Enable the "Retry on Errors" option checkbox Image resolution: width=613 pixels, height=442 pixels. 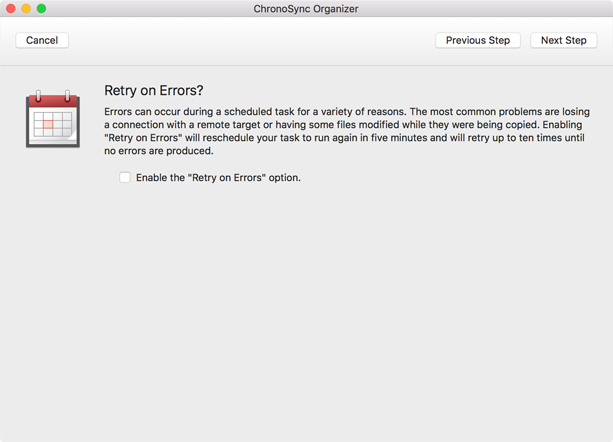[125, 177]
